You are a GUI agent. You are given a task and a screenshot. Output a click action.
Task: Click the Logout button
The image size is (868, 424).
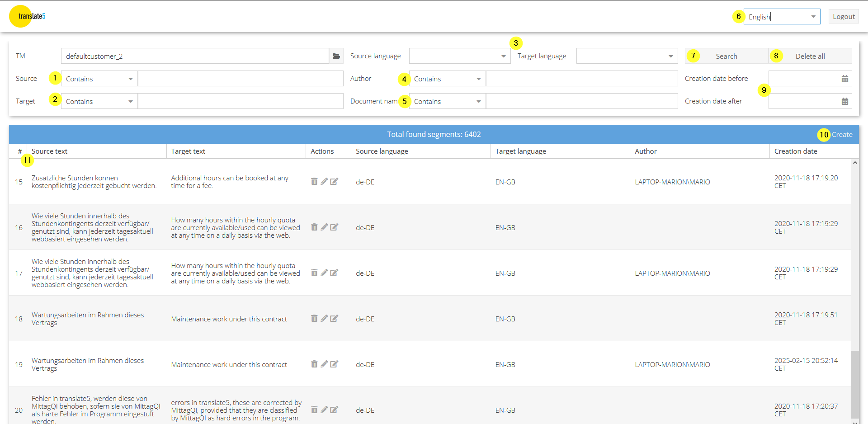tap(844, 17)
